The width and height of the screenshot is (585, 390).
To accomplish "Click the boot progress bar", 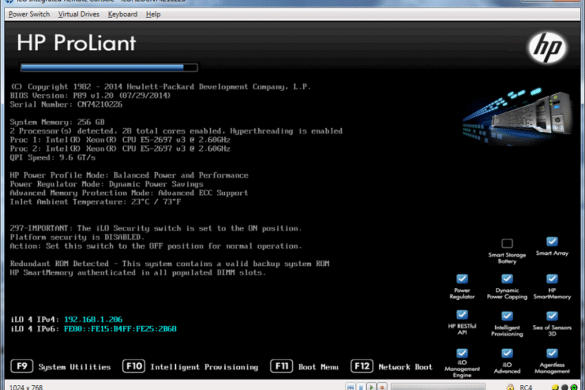I will (x=109, y=67).
